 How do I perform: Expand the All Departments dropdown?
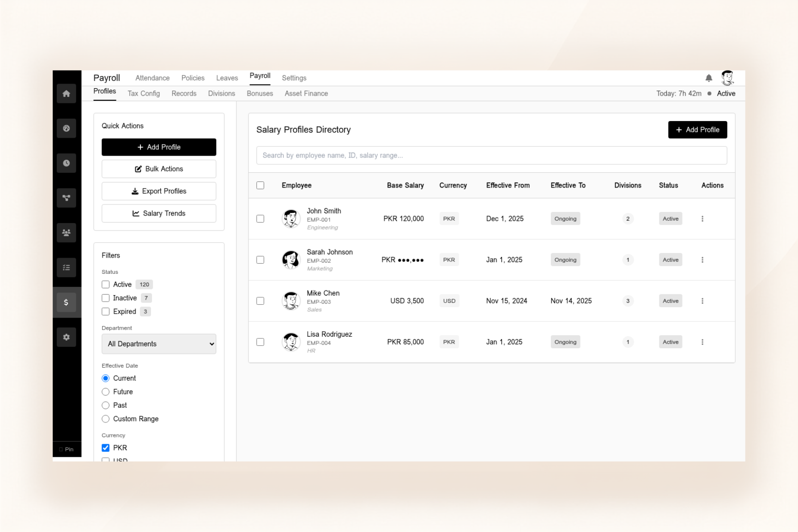[159, 344]
